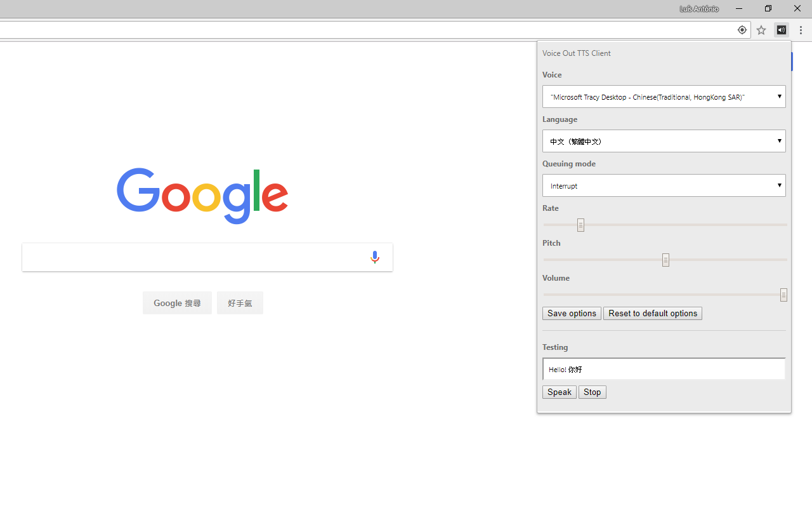
Task: Restore down the browser window
Action: pos(768,9)
